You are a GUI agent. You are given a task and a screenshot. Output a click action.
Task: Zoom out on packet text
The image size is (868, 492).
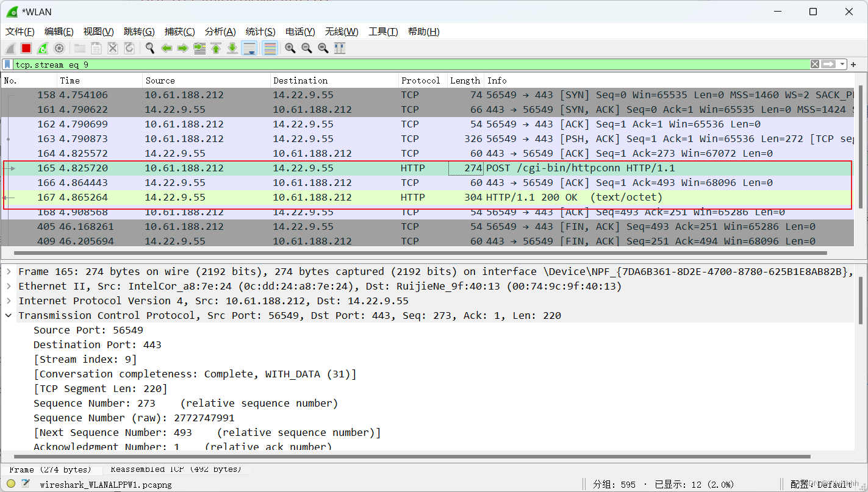[x=307, y=48]
